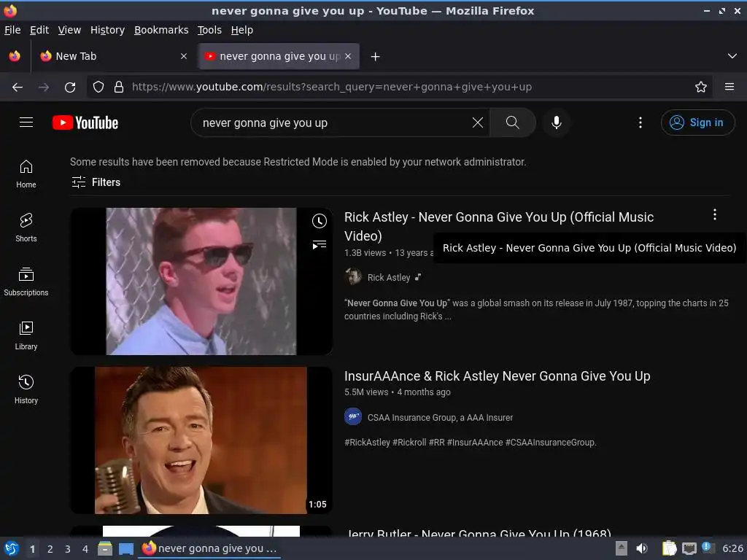Viewport: 747px width, 560px height.
Task: Open the Bookmarks menu
Action: point(161,30)
